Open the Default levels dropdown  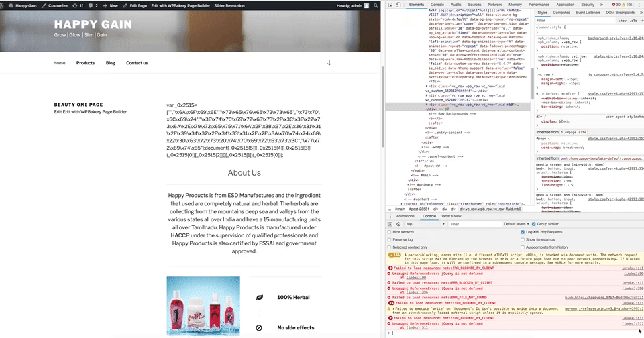point(517,224)
